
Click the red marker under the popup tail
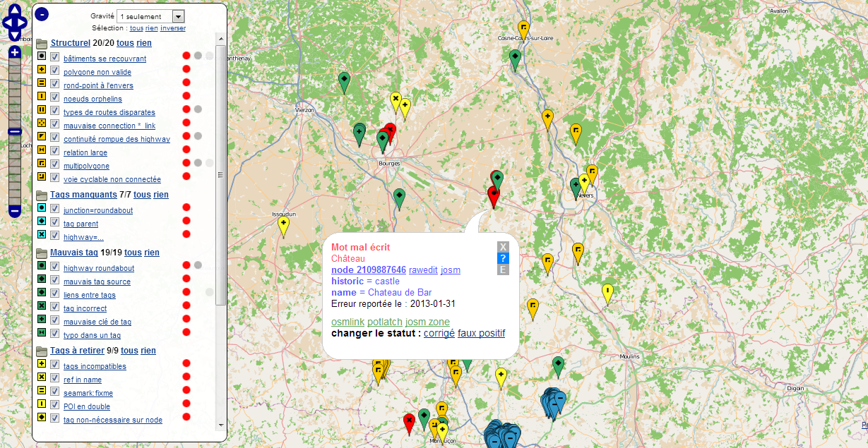point(493,195)
